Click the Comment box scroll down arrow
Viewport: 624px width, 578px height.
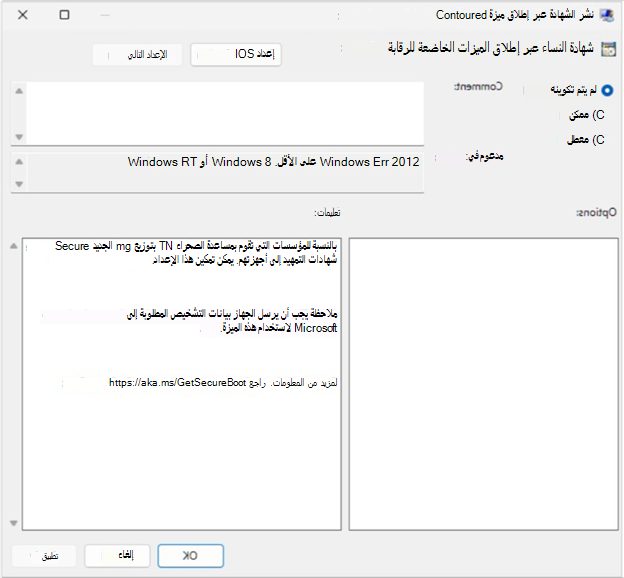[x=19, y=137]
